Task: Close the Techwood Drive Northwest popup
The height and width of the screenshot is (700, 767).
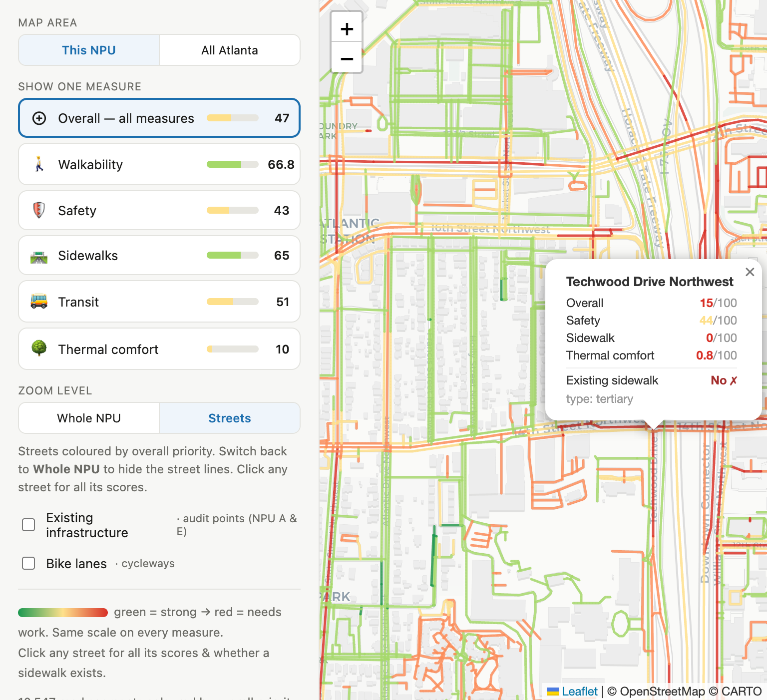Action: click(750, 272)
